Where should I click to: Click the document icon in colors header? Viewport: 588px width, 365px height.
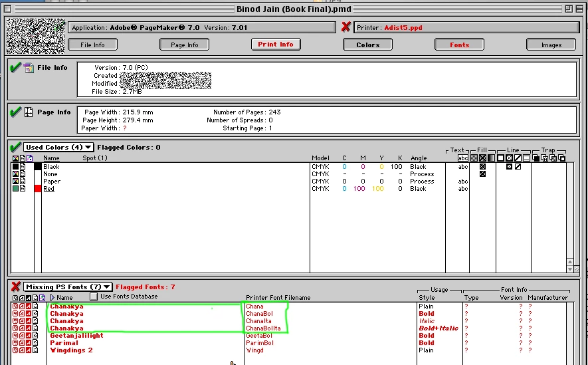23,158
